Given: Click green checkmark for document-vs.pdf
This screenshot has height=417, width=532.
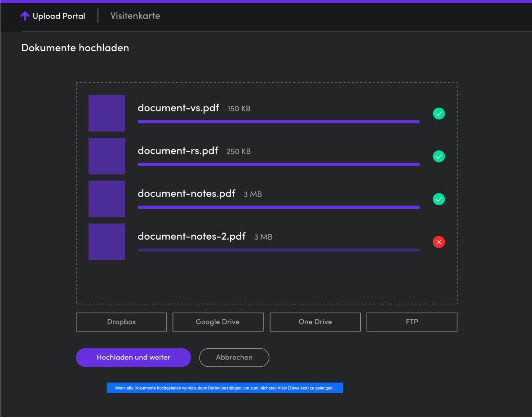Looking at the screenshot, I should coord(439,114).
